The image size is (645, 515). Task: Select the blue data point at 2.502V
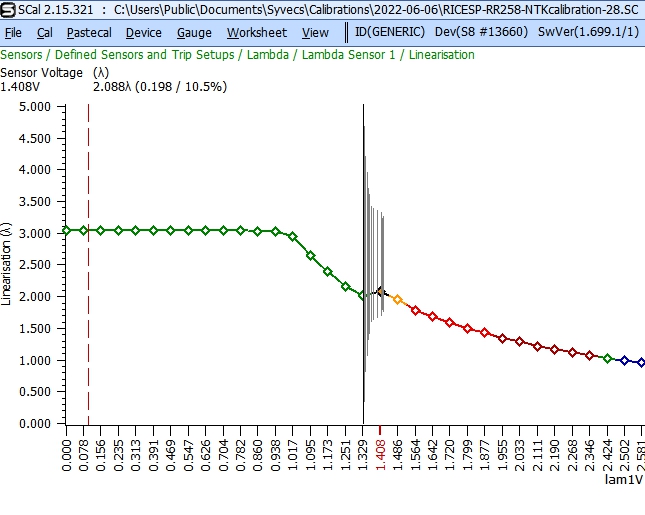(x=624, y=360)
